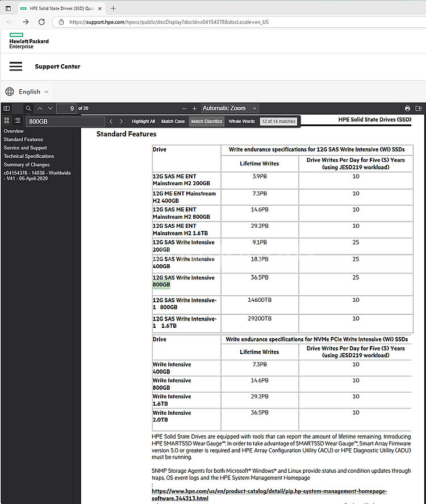Open the hamburger navigation menu
Image resolution: width=426 pixels, height=504 pixels.
pos(16,66)
